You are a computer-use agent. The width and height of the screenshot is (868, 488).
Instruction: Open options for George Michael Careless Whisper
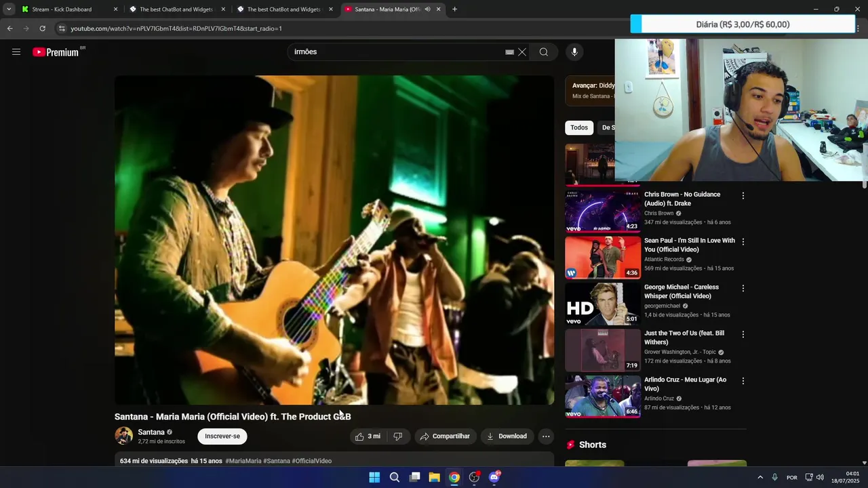pos(743,289)
